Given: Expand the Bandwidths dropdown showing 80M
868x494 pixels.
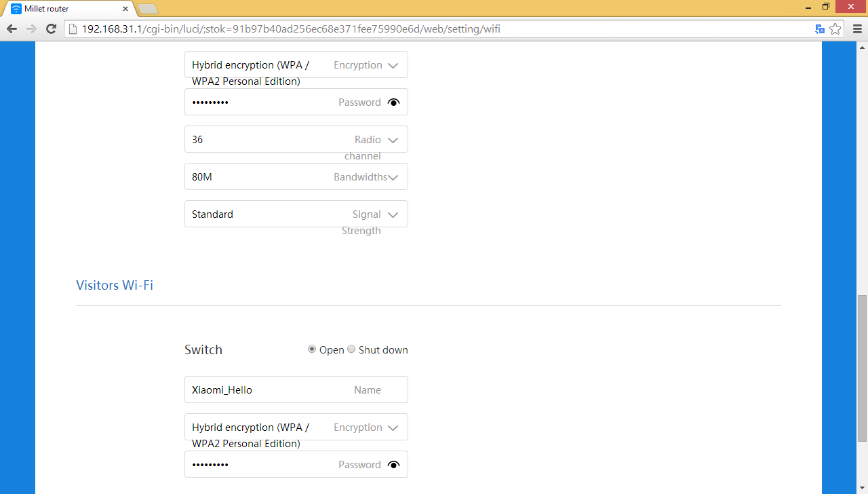Looking at the screenshot, I should pos(296,176).
